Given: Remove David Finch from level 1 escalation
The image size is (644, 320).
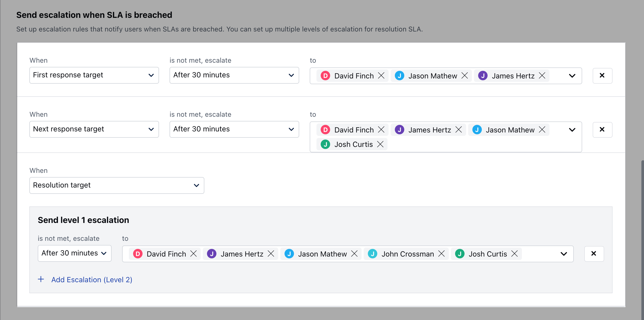Looking at the screenshot, I should [194, 254].
